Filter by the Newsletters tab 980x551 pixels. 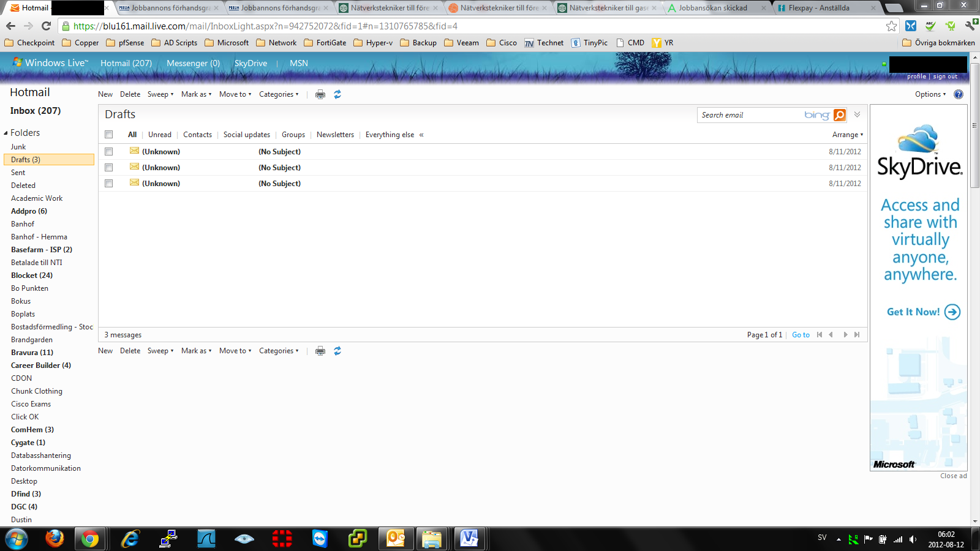coord(335,135)
